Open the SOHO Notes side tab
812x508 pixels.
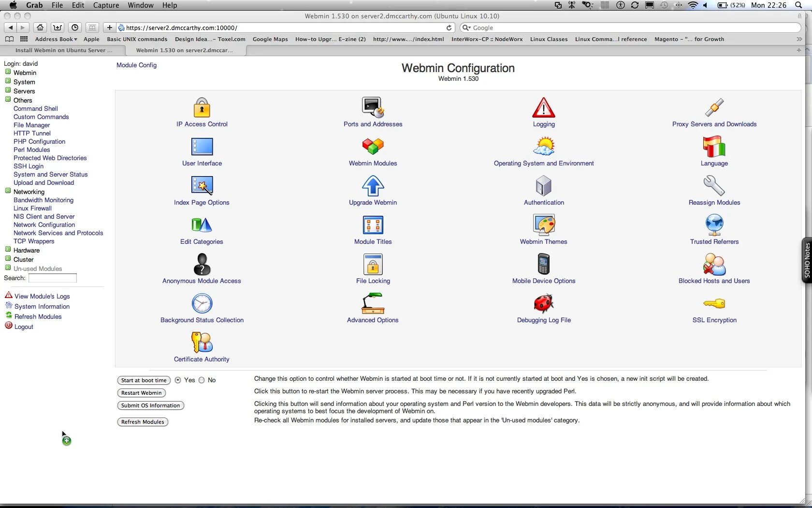(807, 260)
